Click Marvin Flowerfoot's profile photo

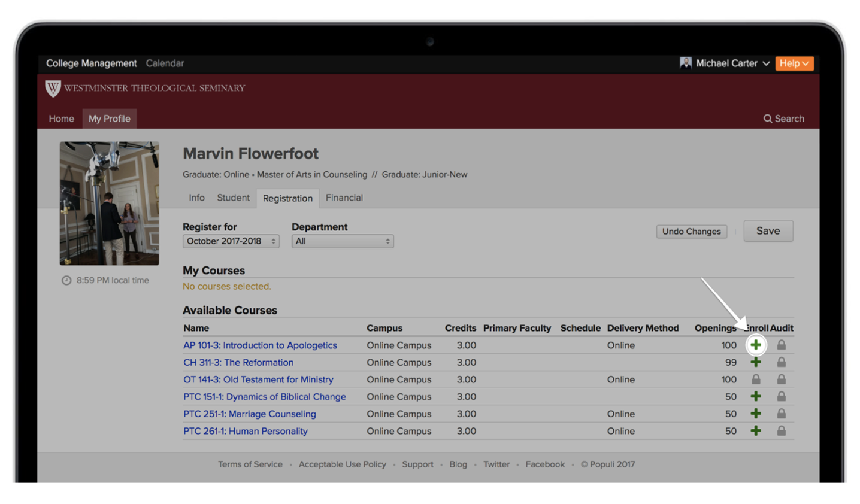(x=109, y=203)
